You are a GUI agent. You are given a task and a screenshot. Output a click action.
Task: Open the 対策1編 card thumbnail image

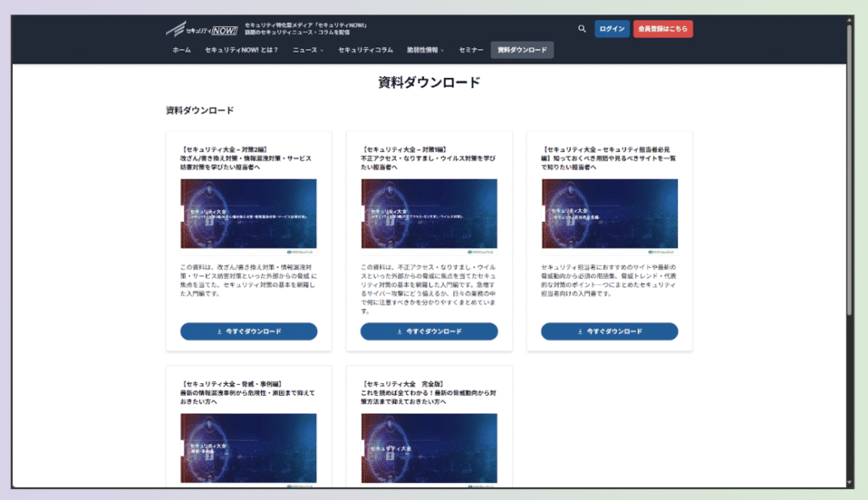click(x=429, y=216)
